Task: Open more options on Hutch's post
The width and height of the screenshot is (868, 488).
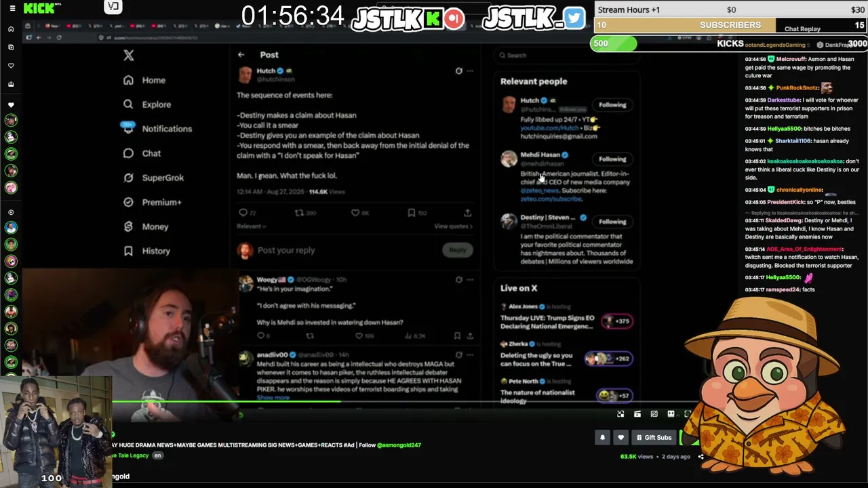Action: (x=470, y=70)
